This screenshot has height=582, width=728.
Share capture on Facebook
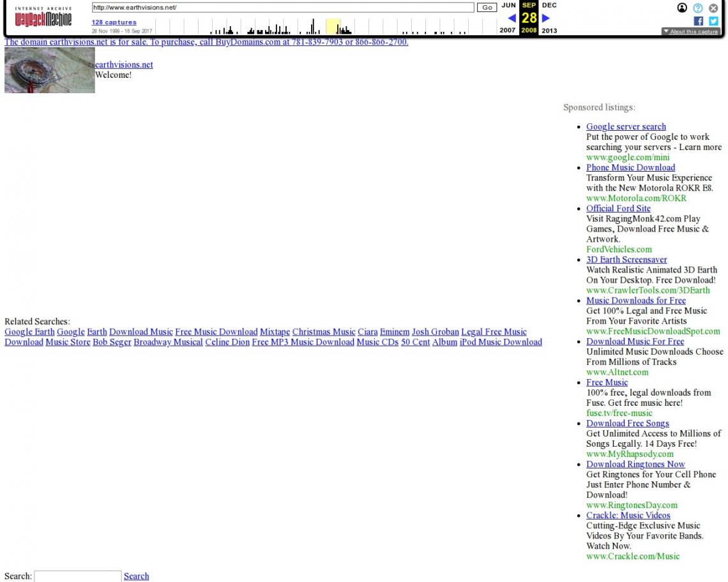coord(698,21)
